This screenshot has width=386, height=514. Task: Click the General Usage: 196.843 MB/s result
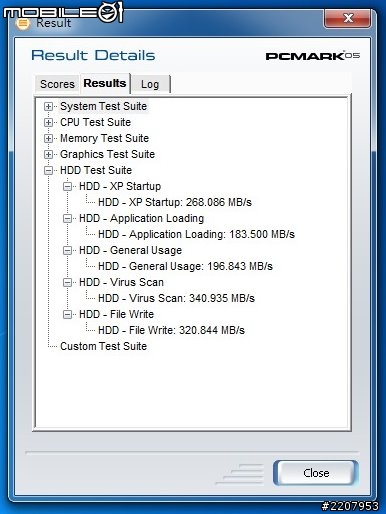185,266
